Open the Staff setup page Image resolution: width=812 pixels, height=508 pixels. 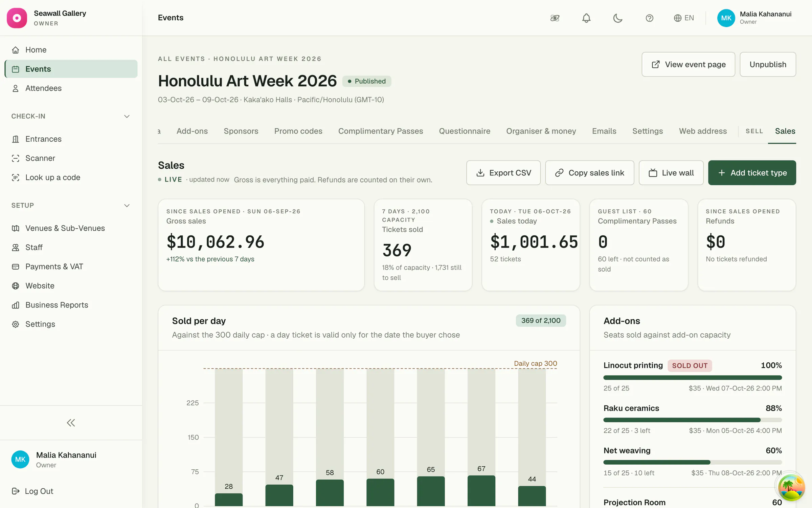71,247
